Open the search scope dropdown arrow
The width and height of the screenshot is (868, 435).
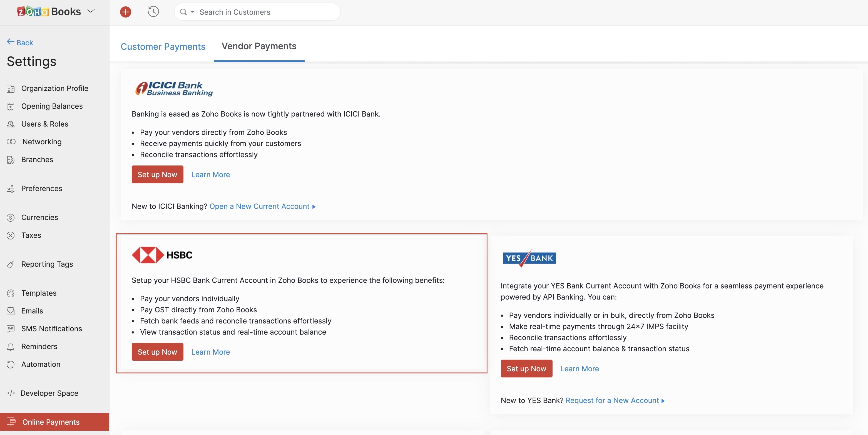coord(192,12)
